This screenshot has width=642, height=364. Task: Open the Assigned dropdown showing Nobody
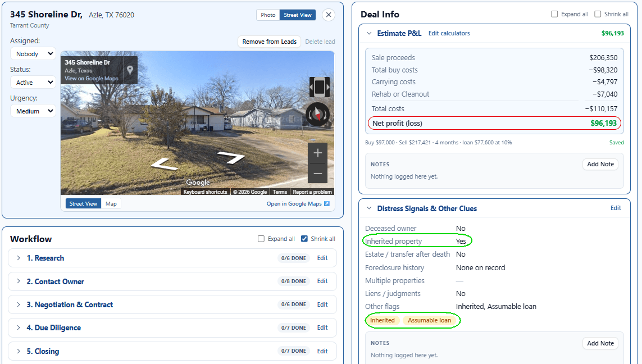pyautogui.click(x=33, y=53)
